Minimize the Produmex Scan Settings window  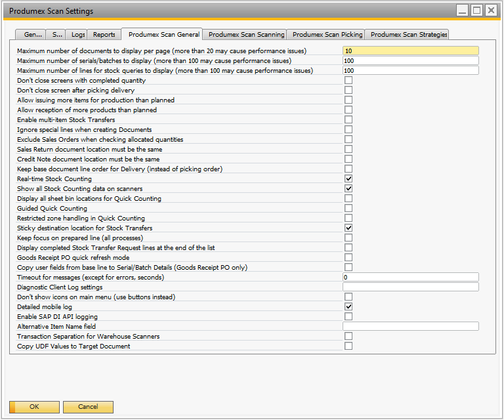(463, 10)
